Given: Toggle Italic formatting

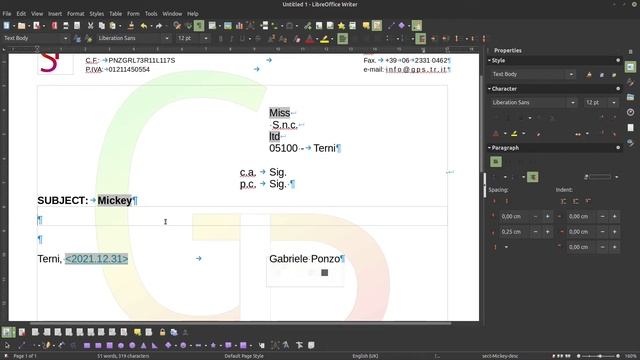Looking at the screenshot, I should 231,39.
